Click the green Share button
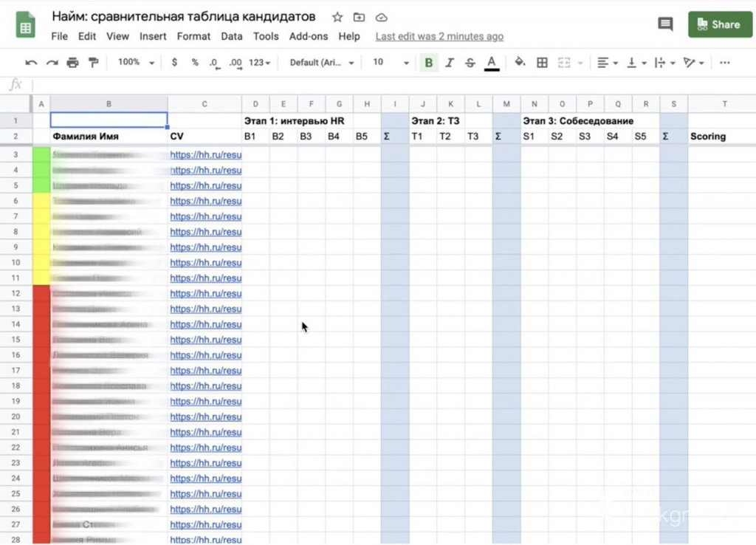The image size is (756, 545). click(x=719, y=24)
